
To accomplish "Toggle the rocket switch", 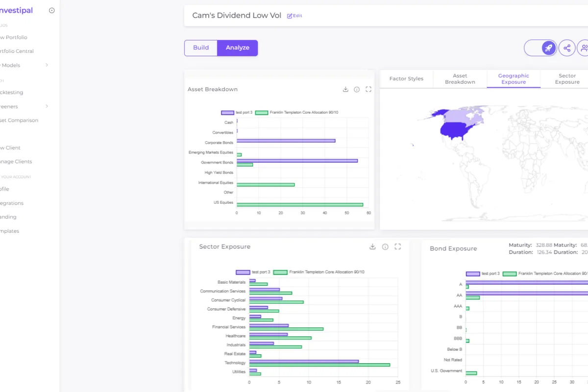I will pyautogui.click(x=540, y=48).
